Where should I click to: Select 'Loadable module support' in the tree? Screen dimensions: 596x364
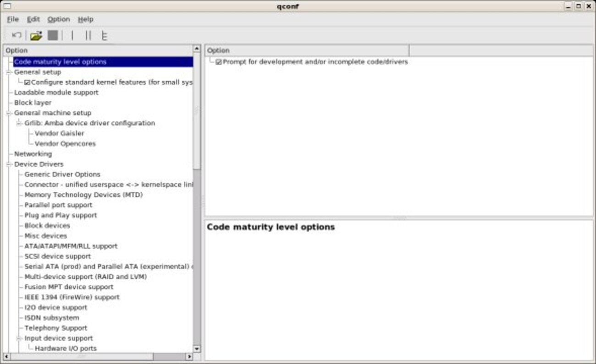coord(56,92)
